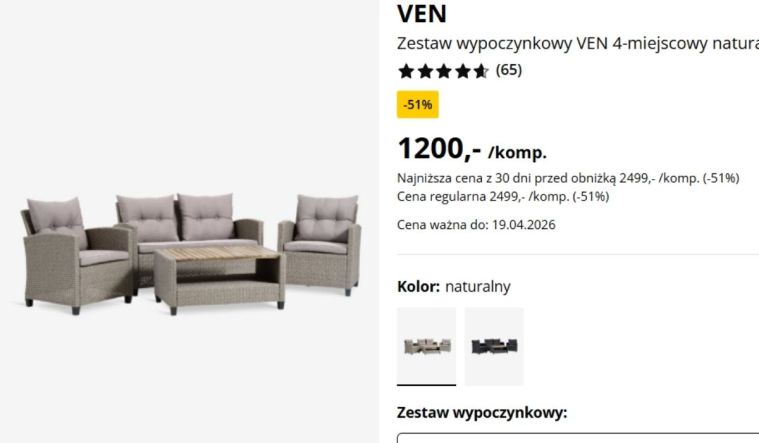The height and width of the screenshot is (443, 759).
Task: Click the yellow -51% discount badge
Action: [418, 105]
